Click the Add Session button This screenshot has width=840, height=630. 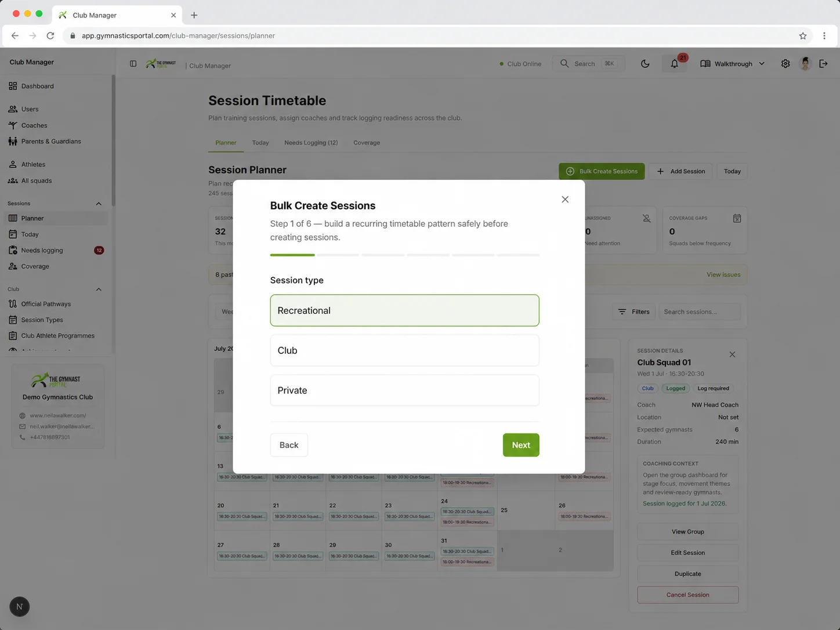point(680,171)
